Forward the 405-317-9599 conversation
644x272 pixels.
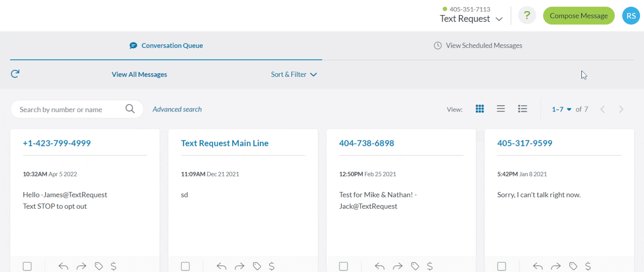(556, 266)
